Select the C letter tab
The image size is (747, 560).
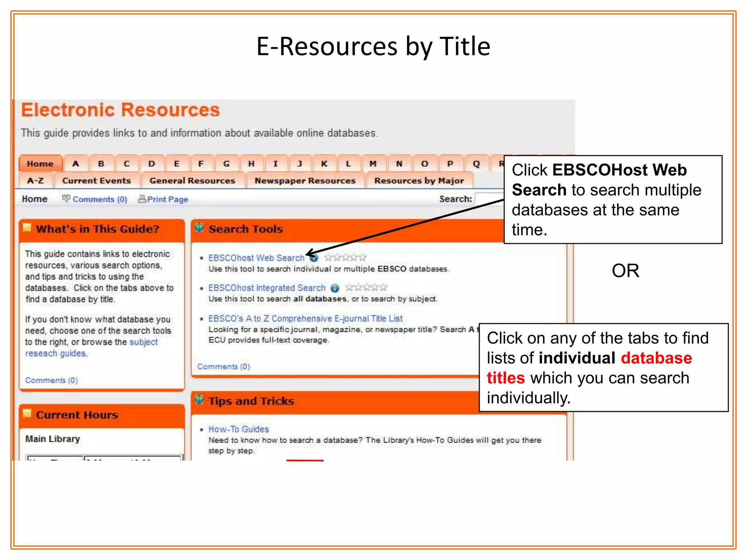tap(126, 164)
